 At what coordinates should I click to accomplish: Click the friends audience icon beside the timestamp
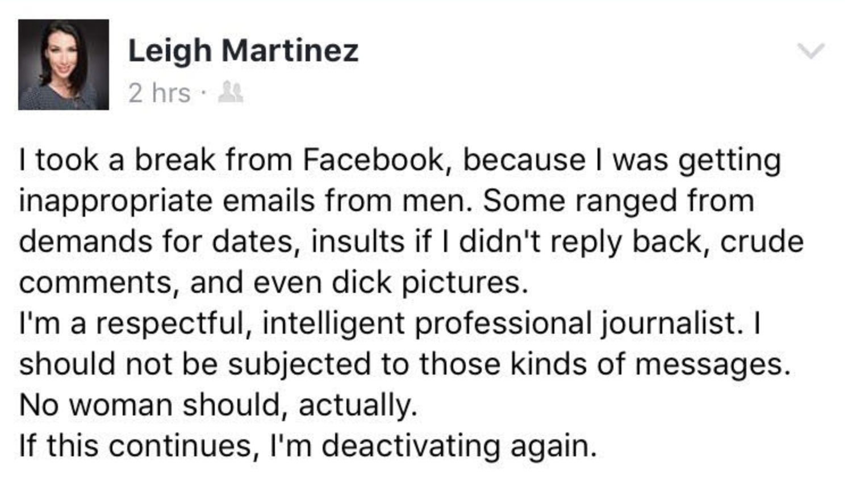point(231,93)
